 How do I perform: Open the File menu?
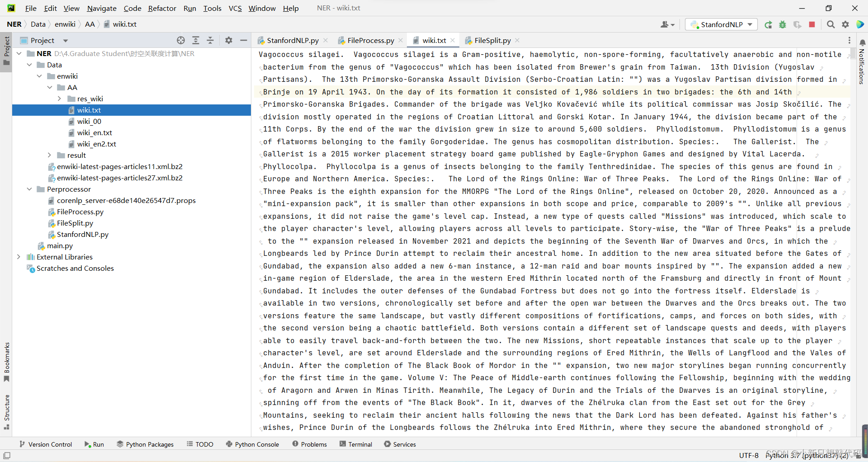(x=31, y=8)
